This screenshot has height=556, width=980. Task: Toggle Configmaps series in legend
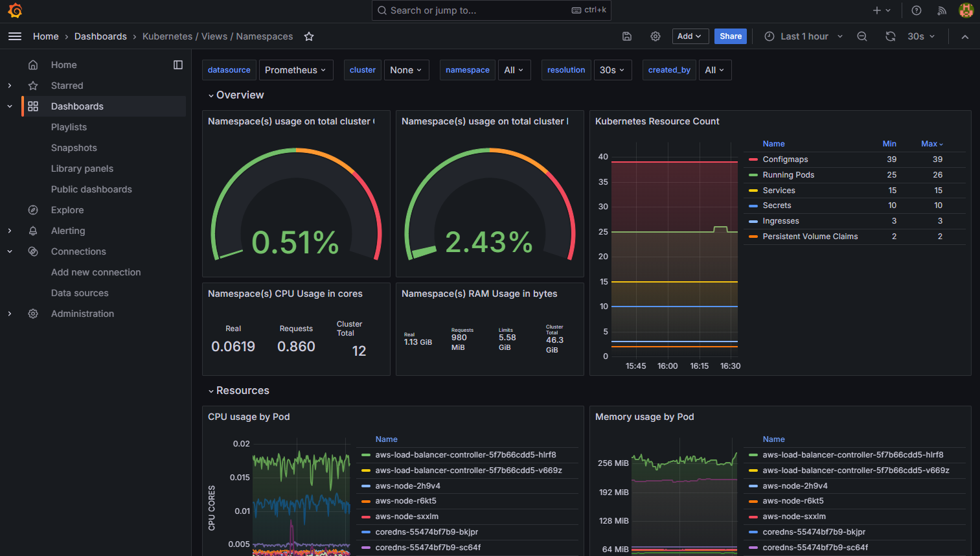(785, 159)
